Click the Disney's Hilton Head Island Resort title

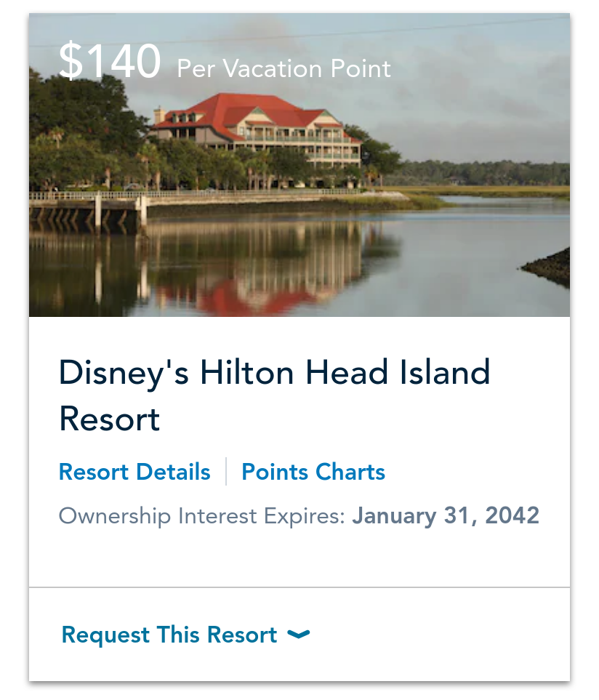pyautogui.click(x=275, y=395)
